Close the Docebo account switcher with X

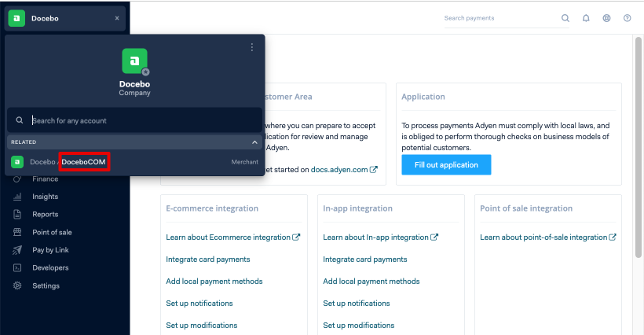click(x=117, y=18)
